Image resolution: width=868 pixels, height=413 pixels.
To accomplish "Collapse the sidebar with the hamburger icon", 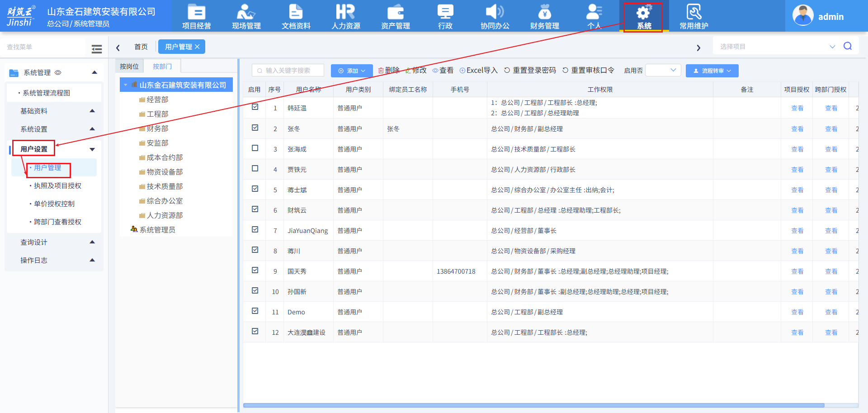I will coord(96,49).
